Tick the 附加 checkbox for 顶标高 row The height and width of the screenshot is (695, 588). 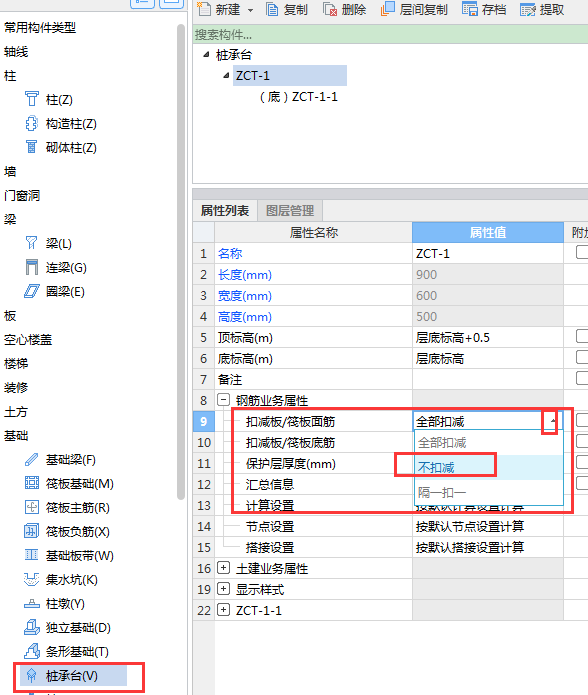pyautogui.click(x=581, y=336)
